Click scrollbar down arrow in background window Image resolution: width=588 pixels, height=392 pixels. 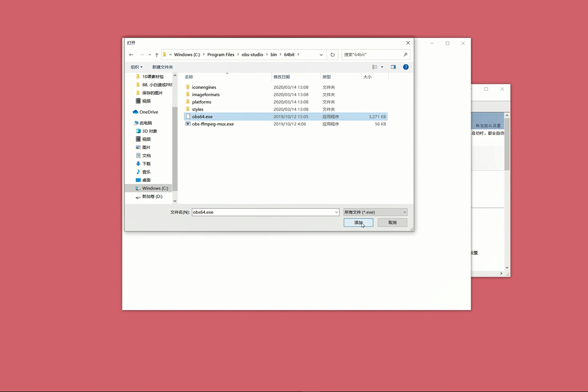point(507,268)
